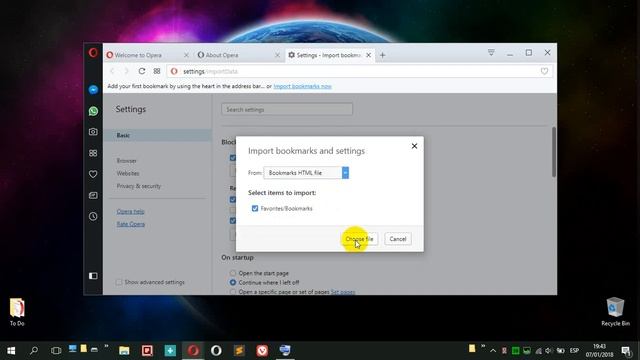
Task: Add page to bookmarks with heart icon
Action: pos(544,71)
